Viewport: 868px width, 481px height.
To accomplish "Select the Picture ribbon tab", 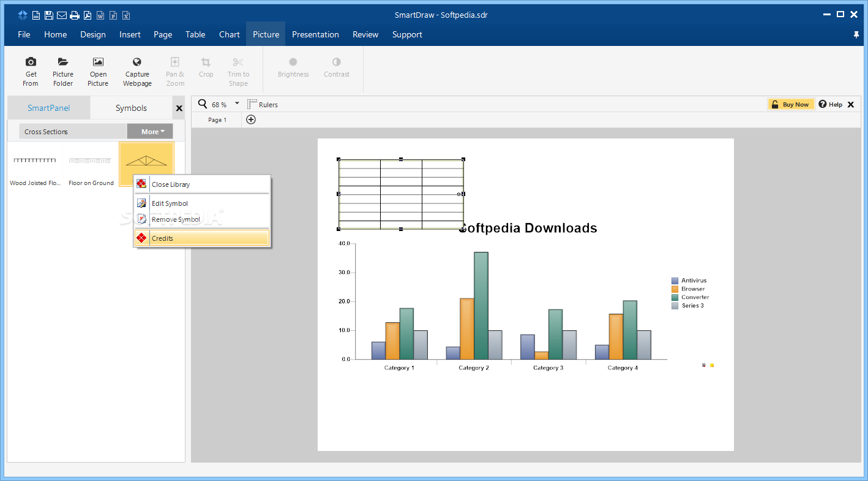I will pos(266,34).
